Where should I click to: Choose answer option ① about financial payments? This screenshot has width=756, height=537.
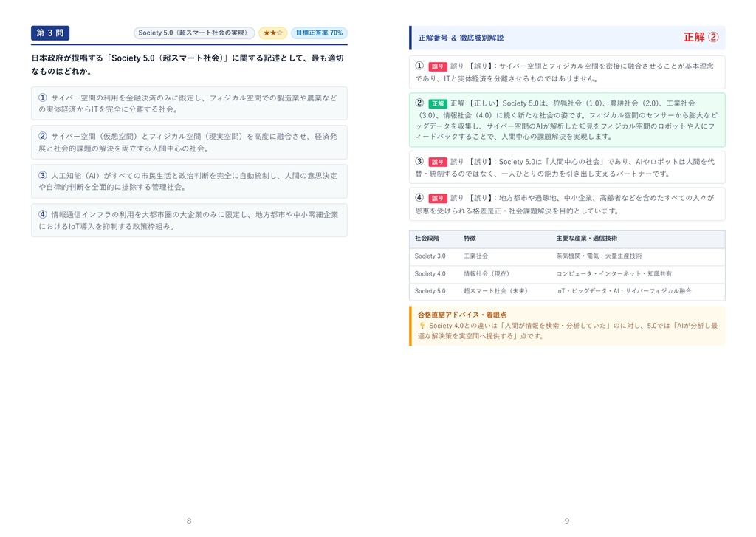point(189,103)
